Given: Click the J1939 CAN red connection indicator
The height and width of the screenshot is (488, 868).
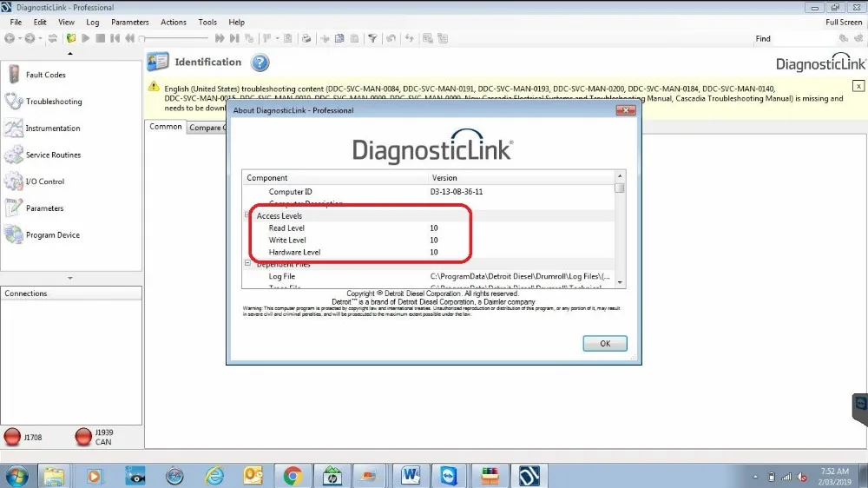Looking at the screenshot, I should click(83, 437).
